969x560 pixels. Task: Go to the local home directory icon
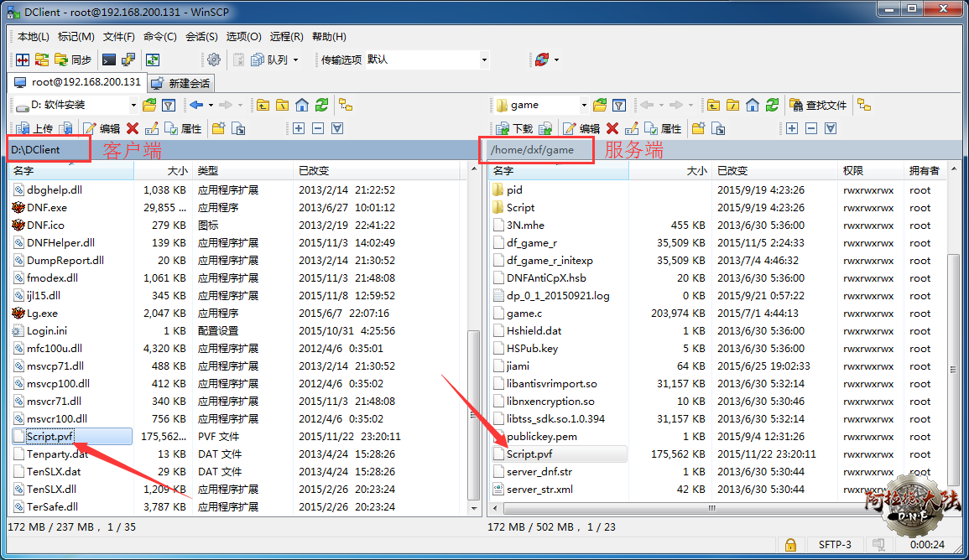301,105
